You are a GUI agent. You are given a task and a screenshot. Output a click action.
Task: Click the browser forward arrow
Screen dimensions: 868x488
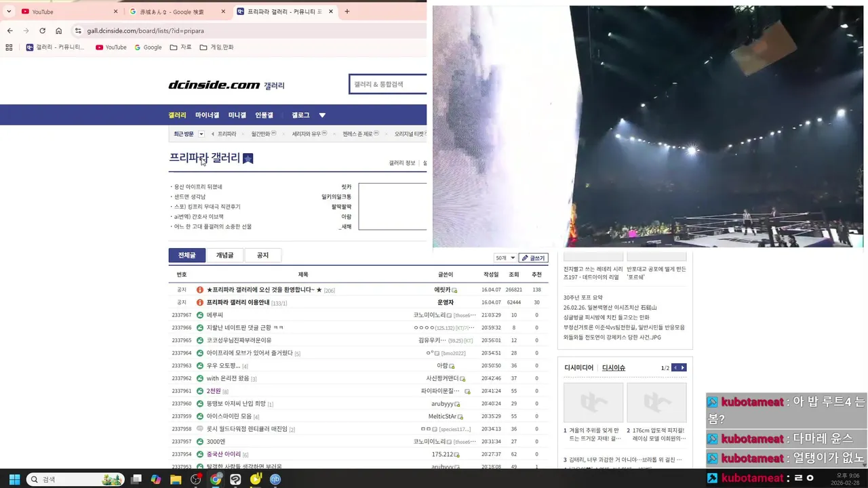click(x=26, y=30)
